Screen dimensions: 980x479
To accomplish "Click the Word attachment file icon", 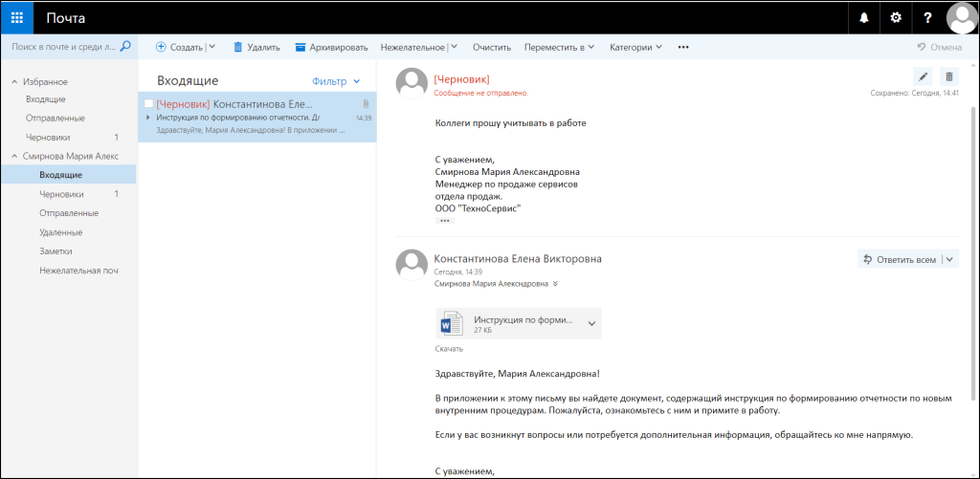I will pos(451,323).
